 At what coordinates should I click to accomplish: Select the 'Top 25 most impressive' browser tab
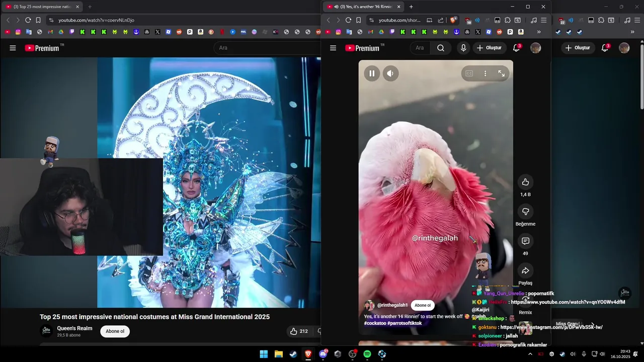point(41,7)
